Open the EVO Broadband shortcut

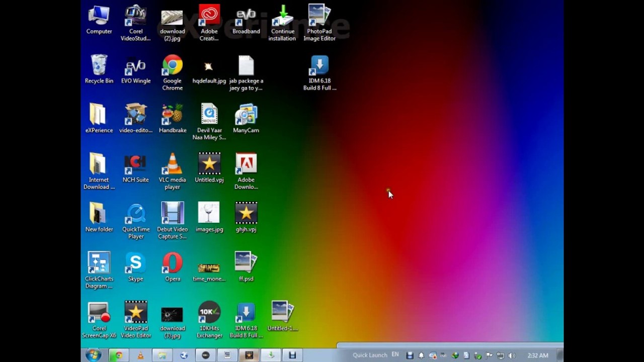click(x=246, y=20)
